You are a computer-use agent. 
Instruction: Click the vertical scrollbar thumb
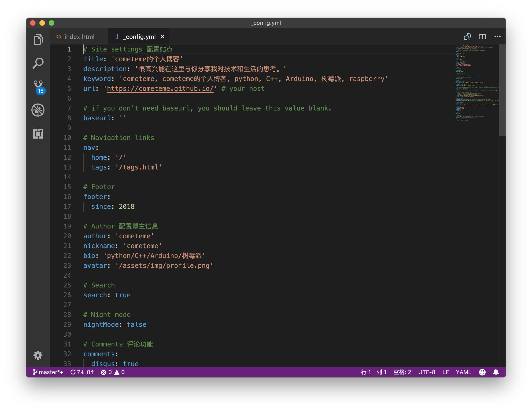point(502,90)
